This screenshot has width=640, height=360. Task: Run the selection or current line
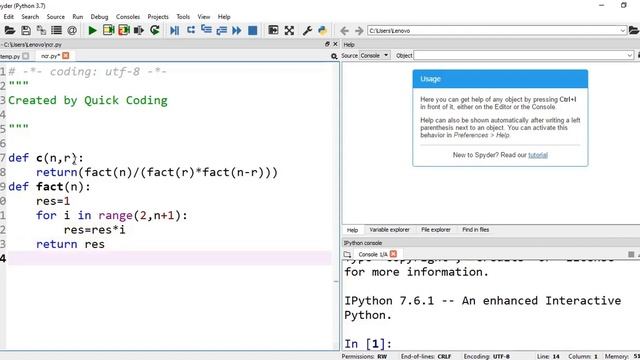139,30
